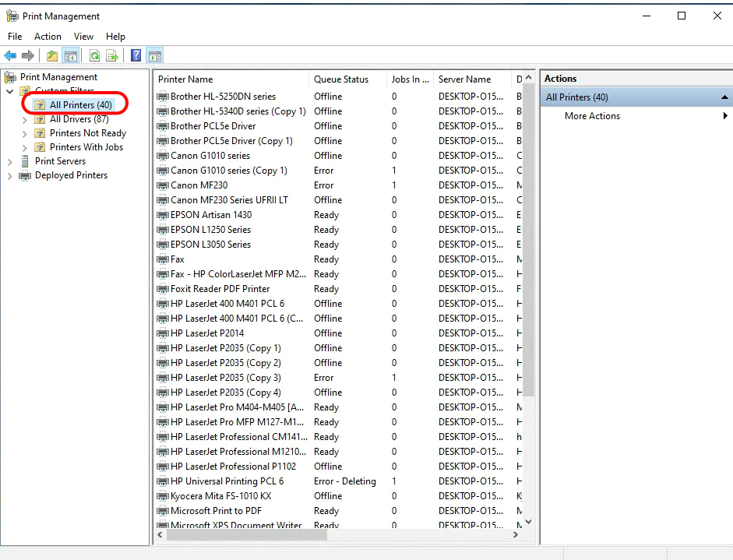The image size is (733, 560).
Task: Select HP LaserJet P2035 (Copy 3) row
Action: click(x=338, y=378)
